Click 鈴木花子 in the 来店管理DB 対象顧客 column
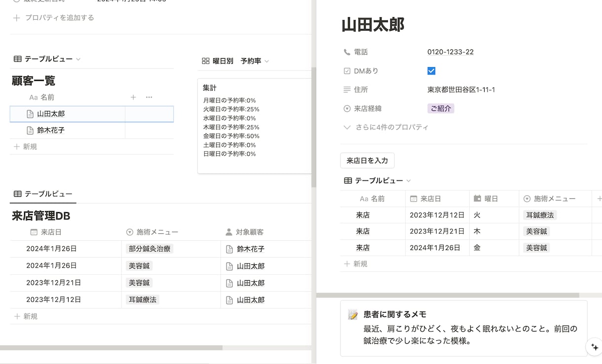The height and width of the screenshot is (364, 602). point(251,250)
